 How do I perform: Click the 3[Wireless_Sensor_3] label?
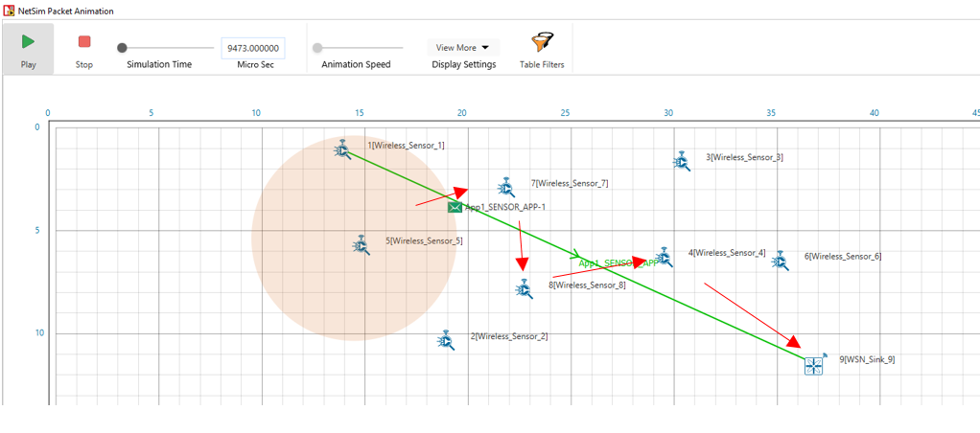744,157
